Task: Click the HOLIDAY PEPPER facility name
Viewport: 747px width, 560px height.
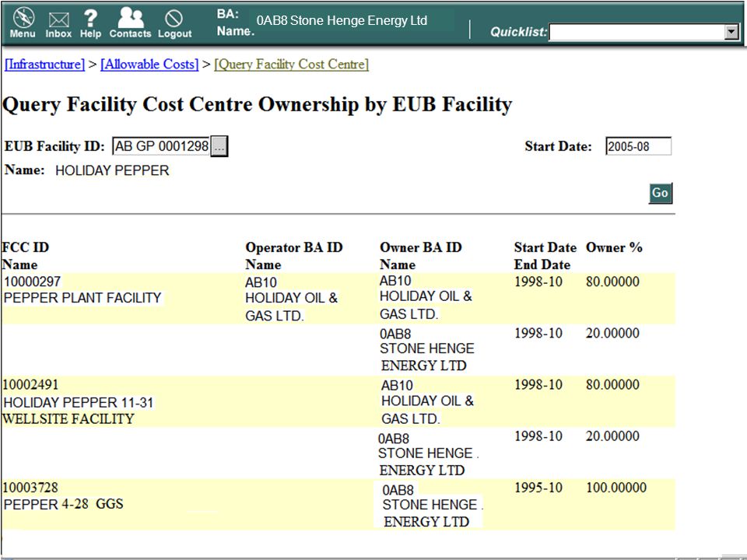Action: coord(112,170)
